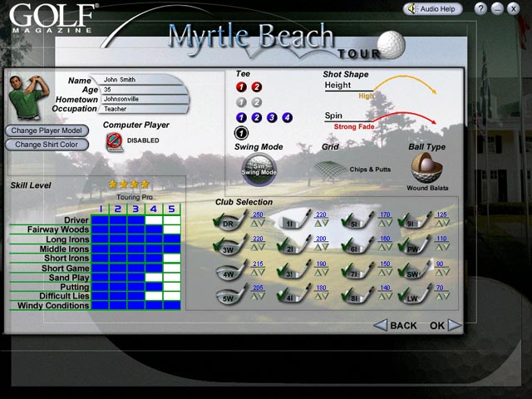The width and height of the screenshot is (532, 399).
Task: Click the SW sand wedge icon
Action: coord(415,270)
